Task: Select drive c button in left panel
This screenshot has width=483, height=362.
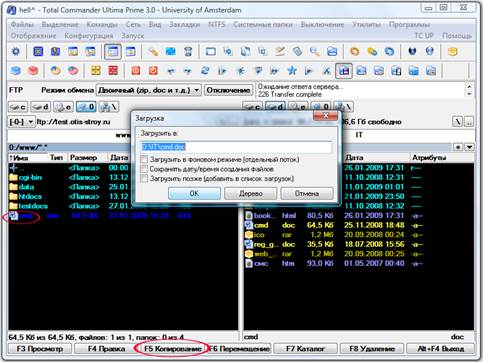Action: point(18,107)
